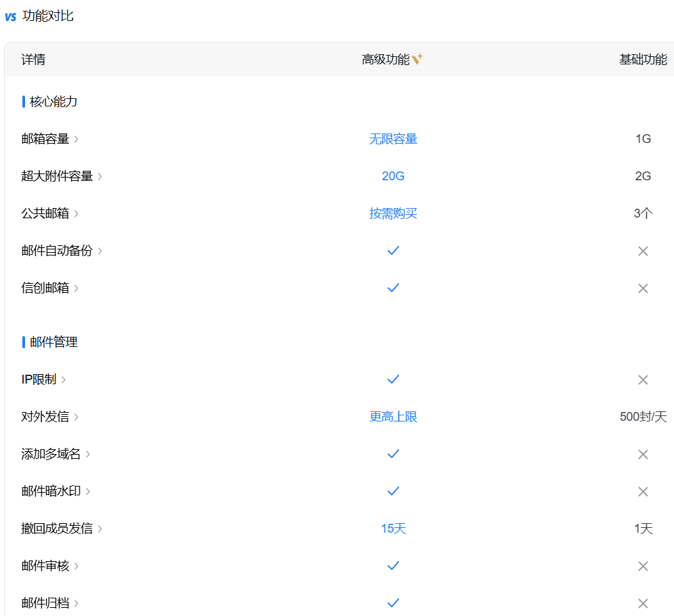
Task: Click the blue checkmark for 邮件审核
Action: pos(393,566)
